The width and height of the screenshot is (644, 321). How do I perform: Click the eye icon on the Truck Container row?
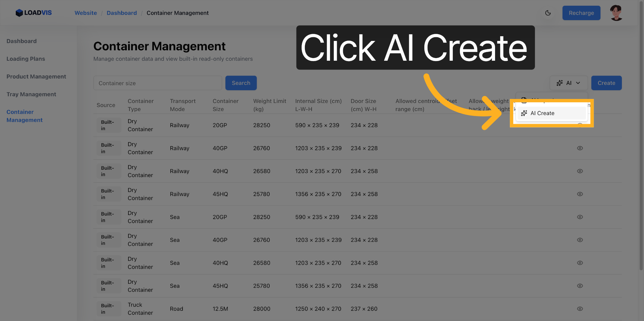580,309
